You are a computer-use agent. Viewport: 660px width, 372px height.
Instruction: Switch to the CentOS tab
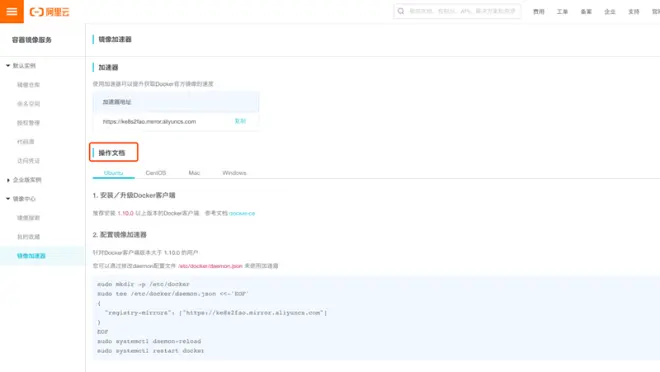click(x=156, y=173)
